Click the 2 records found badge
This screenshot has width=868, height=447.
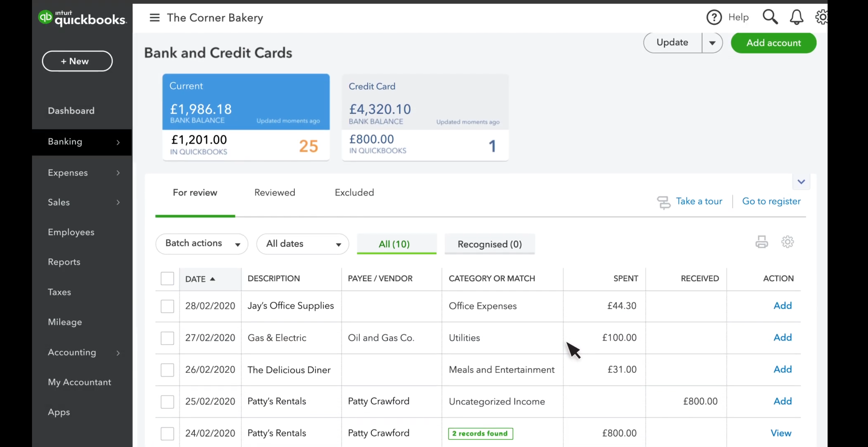(x=480, y=434)
